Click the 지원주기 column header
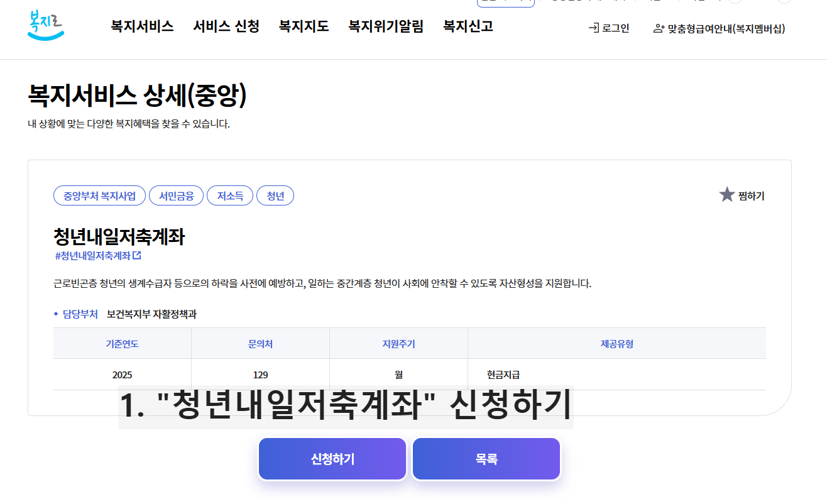 pyautogui.click(x=398, y=344)
